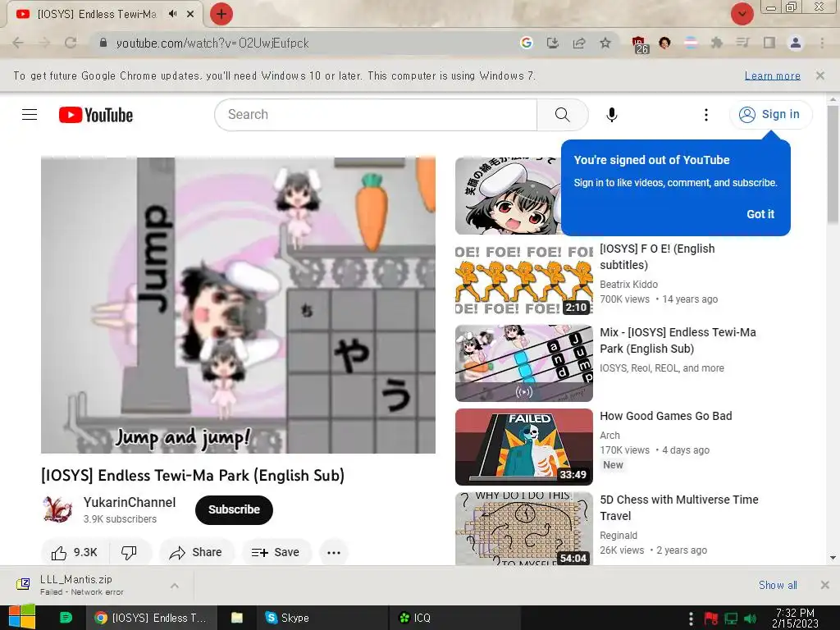Screen dimensions: 840x630
Task: Open the media control toolbar icon
Action: click(x=743, y=43)
